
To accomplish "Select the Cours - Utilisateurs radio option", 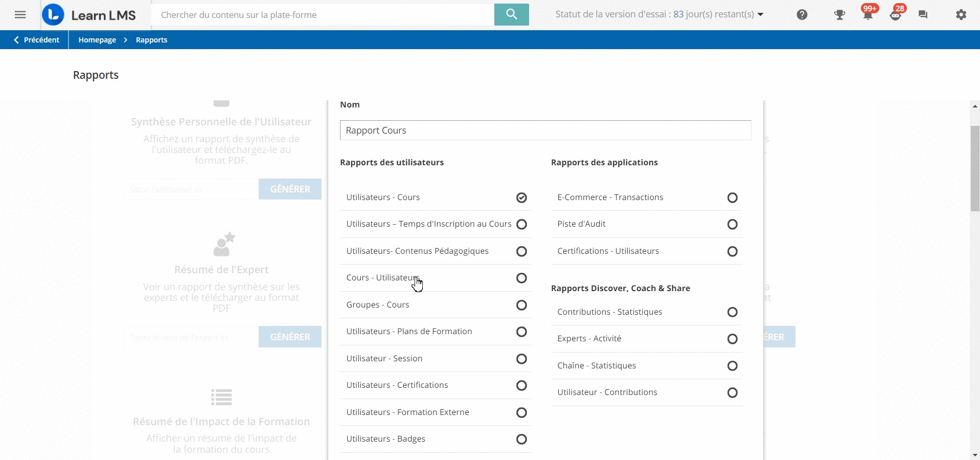I will point(521,278).
